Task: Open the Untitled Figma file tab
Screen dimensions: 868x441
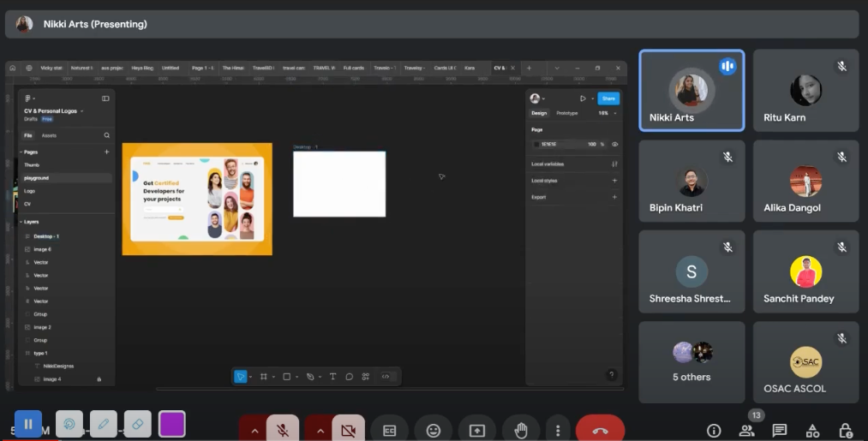Action: (x=171, y=68)
